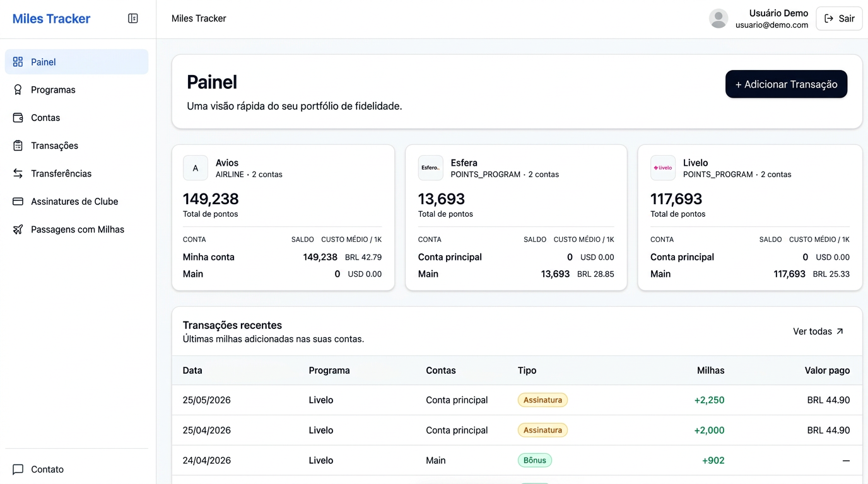Image resolution: width=868 pixels, height=484 pixels.
Task: Go to Transações in the sidebar
Action: 76,146
